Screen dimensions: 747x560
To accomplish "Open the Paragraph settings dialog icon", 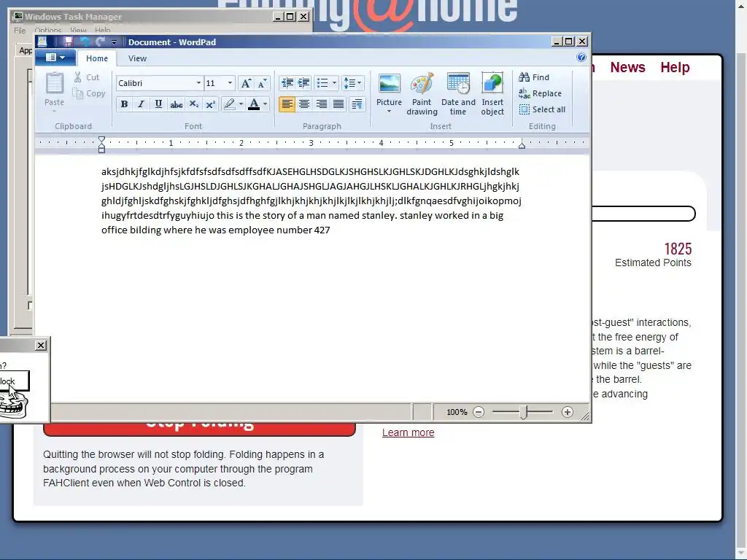I will click(357, 104).
